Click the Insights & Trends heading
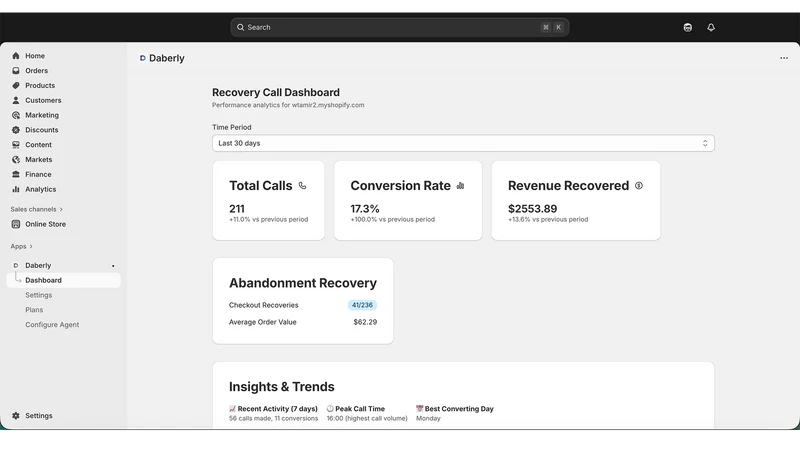This screenshot has width=800, height=450. pos(282,387)
